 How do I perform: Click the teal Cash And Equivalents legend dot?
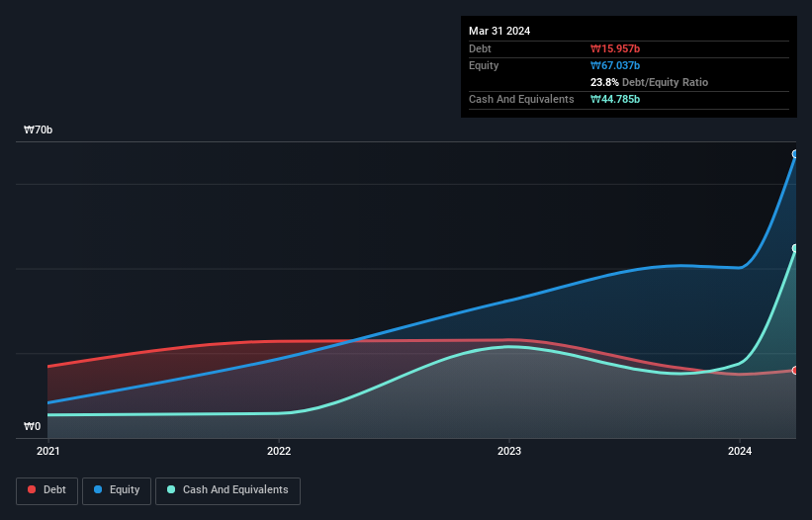pos(171,489)
